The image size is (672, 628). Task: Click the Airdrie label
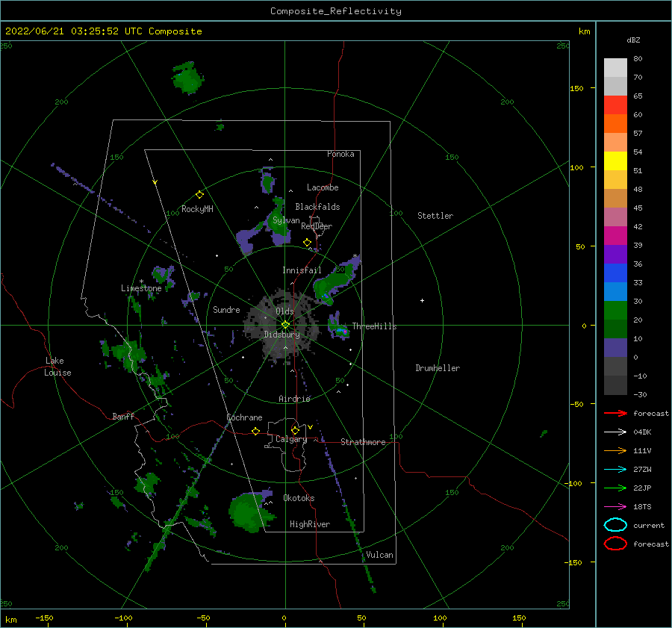[294, 399]
